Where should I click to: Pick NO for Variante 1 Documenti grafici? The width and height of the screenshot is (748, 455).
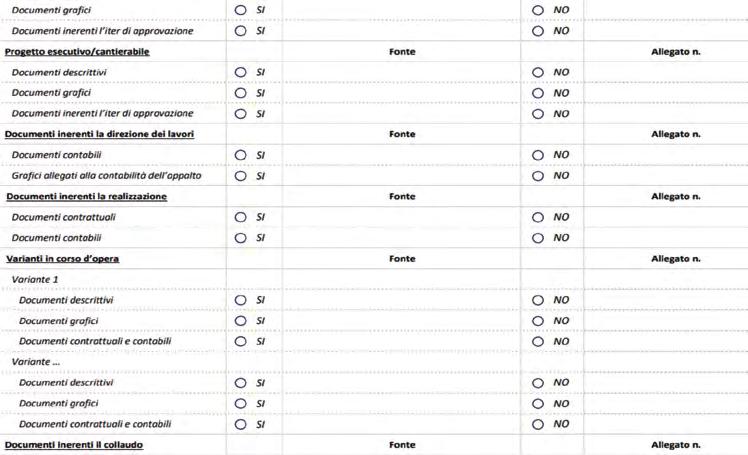(x=538, y=321)
